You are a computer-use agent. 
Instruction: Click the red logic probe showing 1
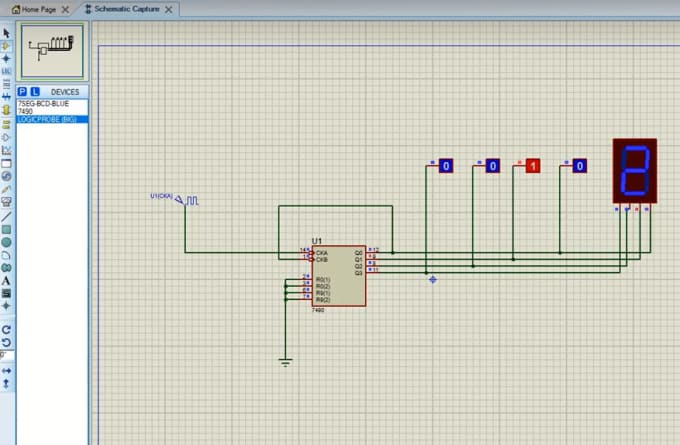[x=533, y=166]
